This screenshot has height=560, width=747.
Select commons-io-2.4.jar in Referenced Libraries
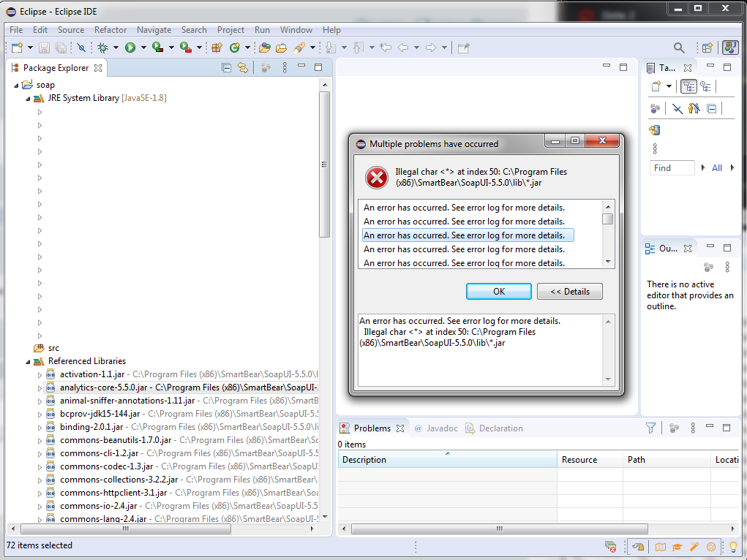point(98,506)
